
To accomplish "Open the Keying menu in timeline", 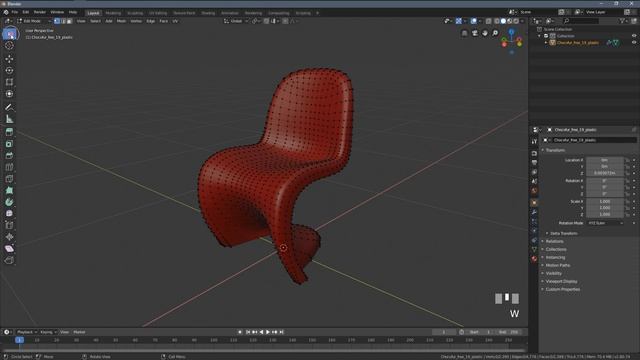I will click(x=48, y=332).
